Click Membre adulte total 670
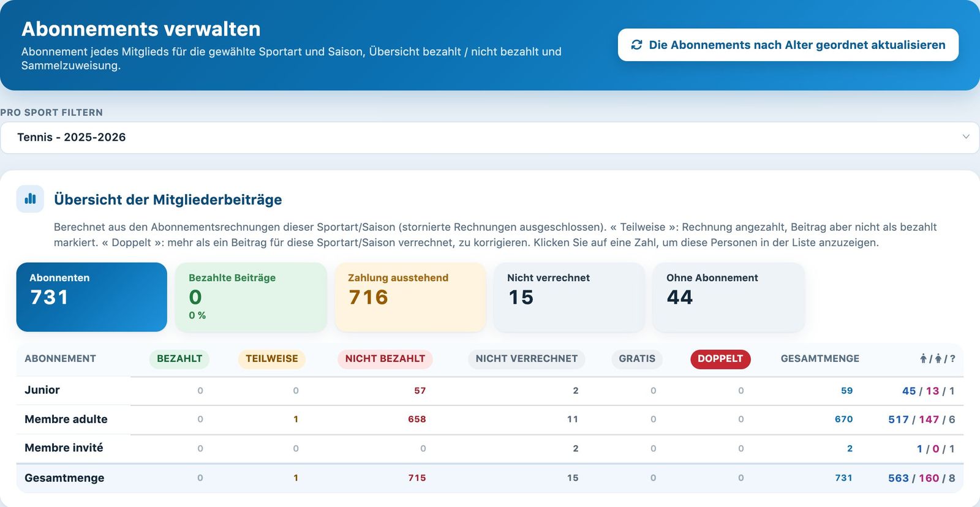 (843, 419)
